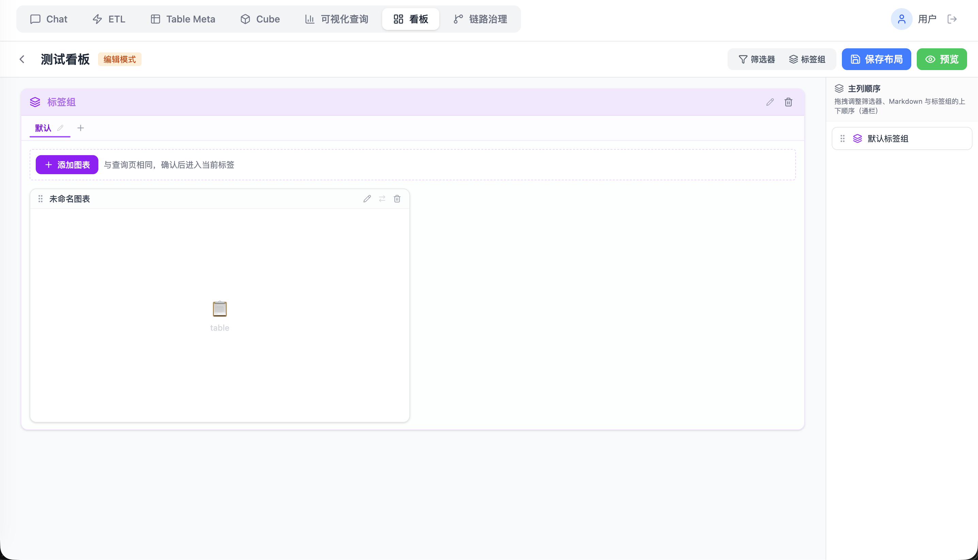Open the Chat tab
This screenshot has width=978, height=560.
click(48, 19)
